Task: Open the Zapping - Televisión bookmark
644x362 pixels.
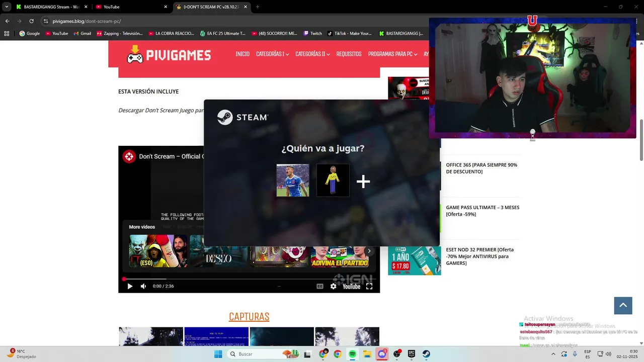Action: 120,34
